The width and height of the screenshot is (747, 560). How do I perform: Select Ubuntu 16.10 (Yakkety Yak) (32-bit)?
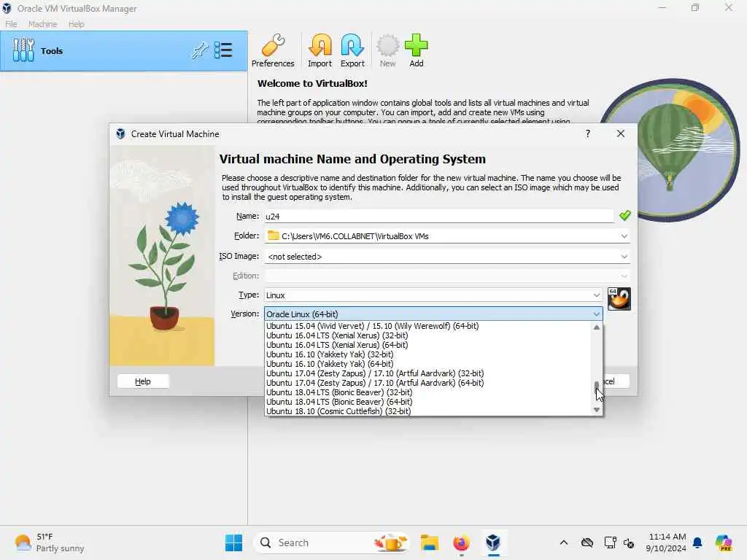click(x=428, y=355)
